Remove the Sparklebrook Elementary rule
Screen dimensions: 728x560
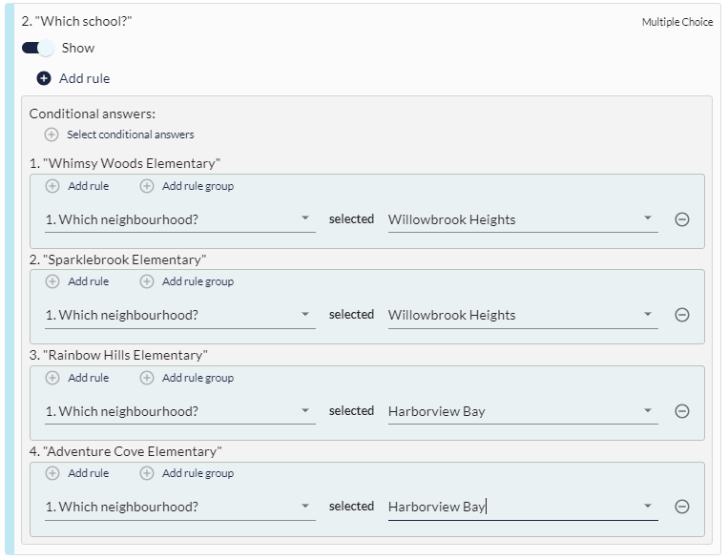(681, 315)
